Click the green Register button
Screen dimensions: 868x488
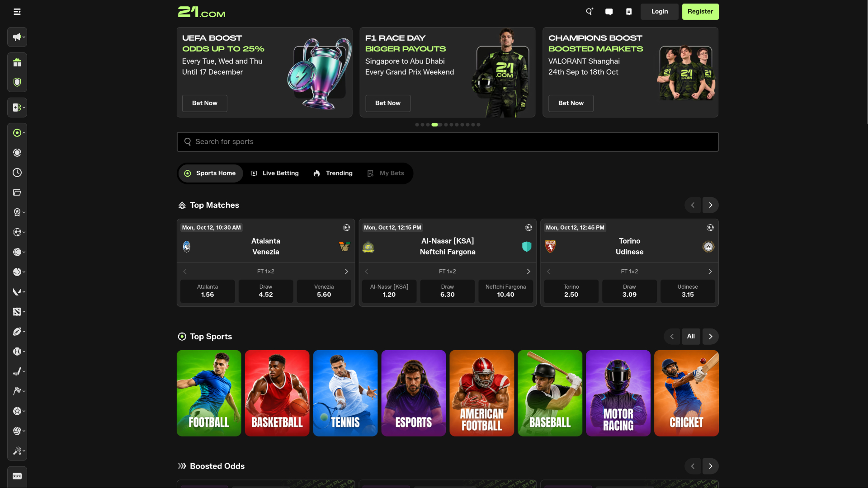(700, 12)
